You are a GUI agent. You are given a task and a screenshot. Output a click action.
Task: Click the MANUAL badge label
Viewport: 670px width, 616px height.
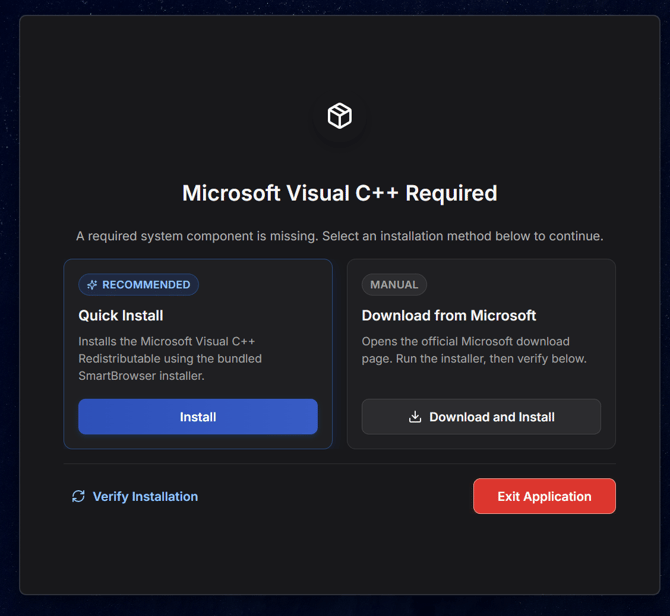tap(394, 285)
